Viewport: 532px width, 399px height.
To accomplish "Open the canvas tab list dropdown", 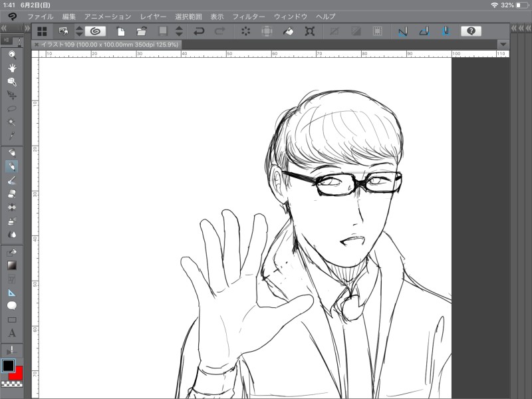I will coord(503,45).
